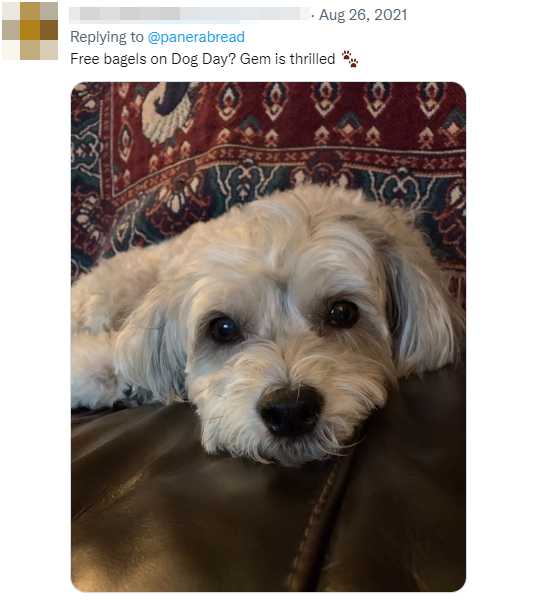Click the dog's right eye in photo

(343, 314)
